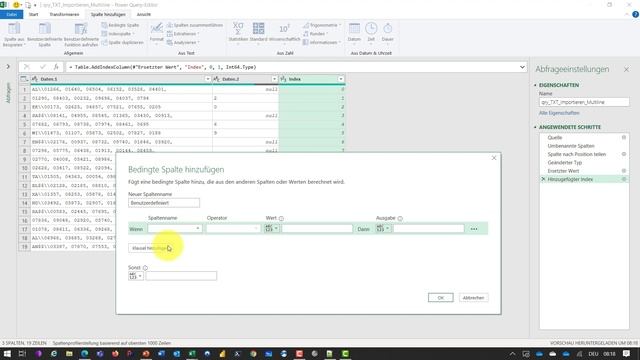Open gear settings for Quelle step
The width and height of the screenshot is (640, 360).
tap(624, 138)
